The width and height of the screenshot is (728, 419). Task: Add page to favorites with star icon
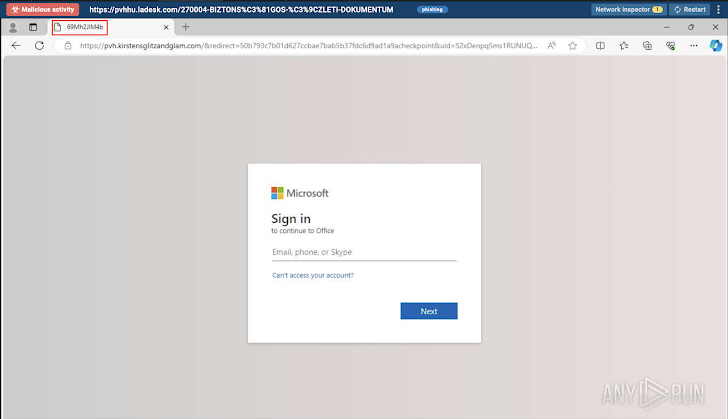[x=573, y=45]
